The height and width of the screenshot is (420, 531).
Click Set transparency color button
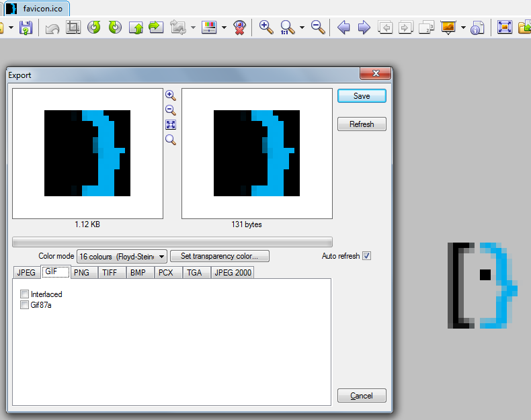pyautogui.click(x=220, y=256)
